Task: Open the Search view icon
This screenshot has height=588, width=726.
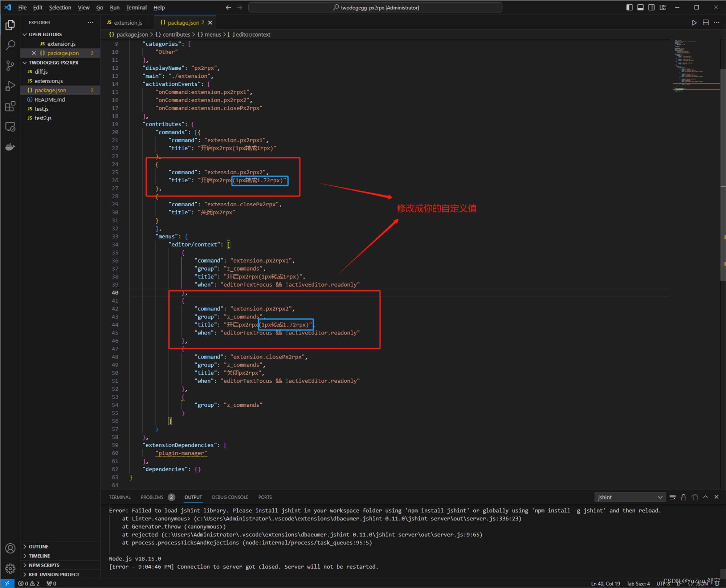Action: tap(10, 45)
